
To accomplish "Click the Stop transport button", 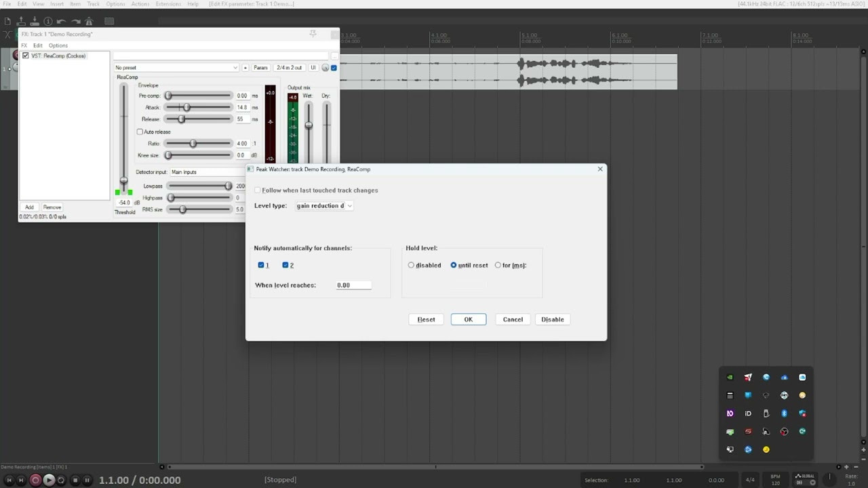I will (75, 480).
